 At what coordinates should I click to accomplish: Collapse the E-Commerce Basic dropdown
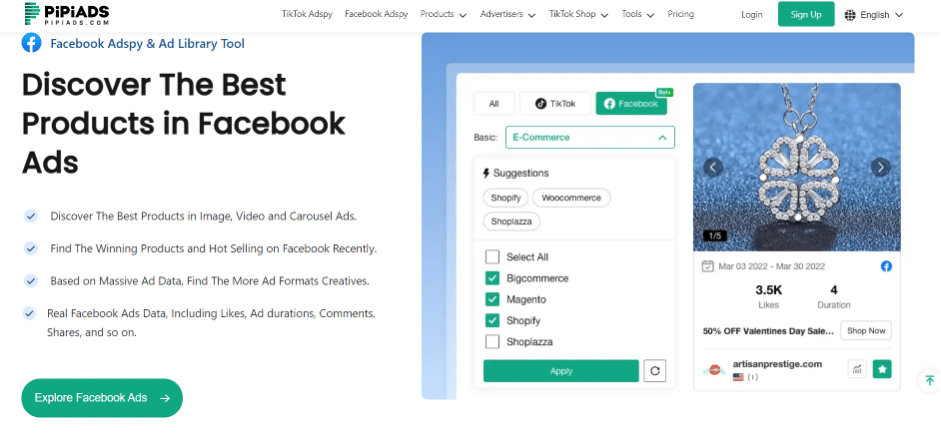coord(590,137)
